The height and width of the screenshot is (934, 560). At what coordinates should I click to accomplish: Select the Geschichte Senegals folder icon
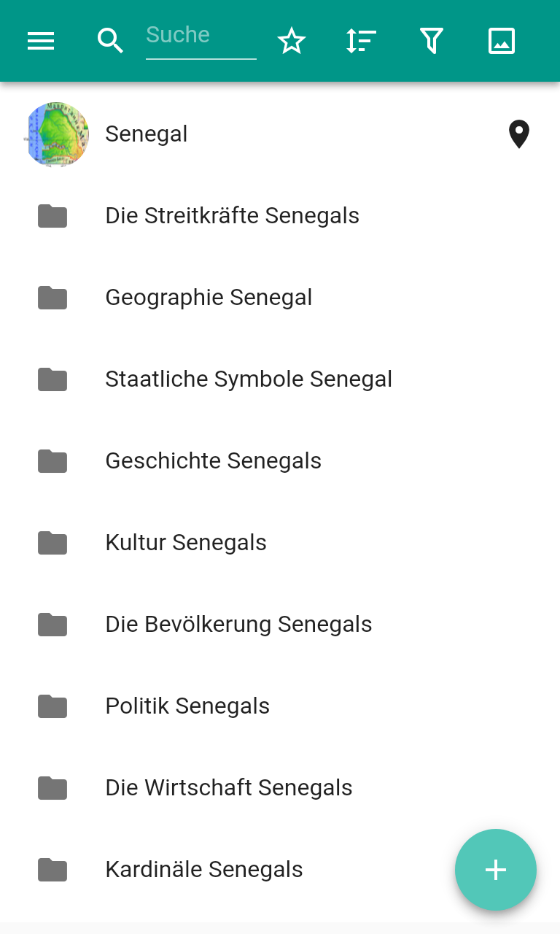(x=52, y=461)
